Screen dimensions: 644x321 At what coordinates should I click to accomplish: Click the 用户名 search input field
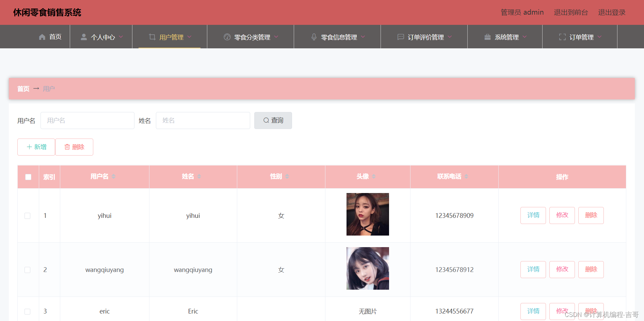pos(87,120)
